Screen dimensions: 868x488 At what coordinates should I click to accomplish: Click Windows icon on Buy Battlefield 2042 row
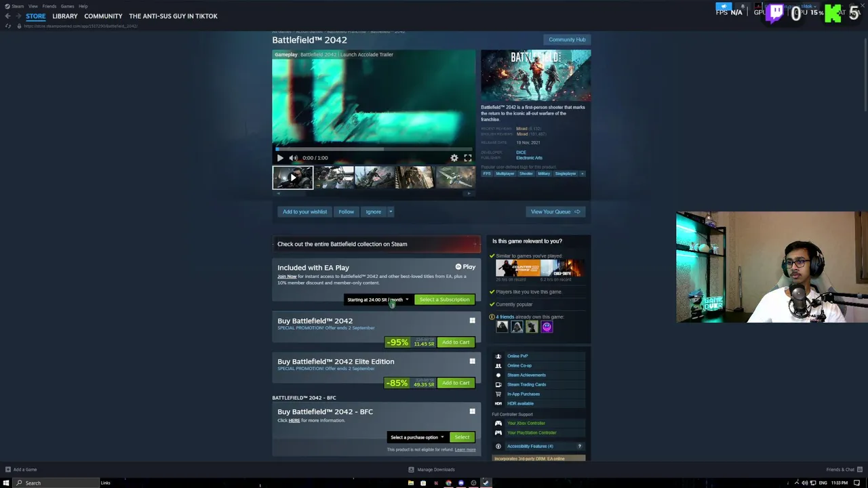click(473, 321)
